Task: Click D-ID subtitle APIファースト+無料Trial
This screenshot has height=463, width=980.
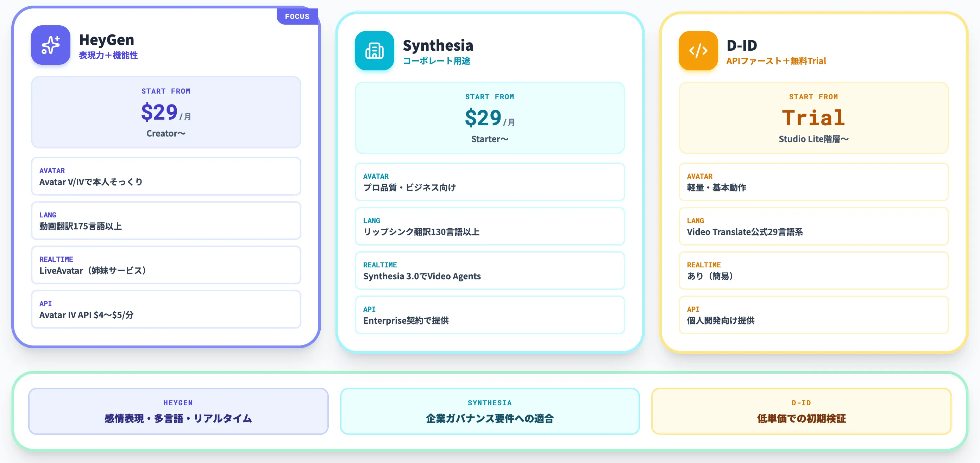Action: [x=776, y=61]
